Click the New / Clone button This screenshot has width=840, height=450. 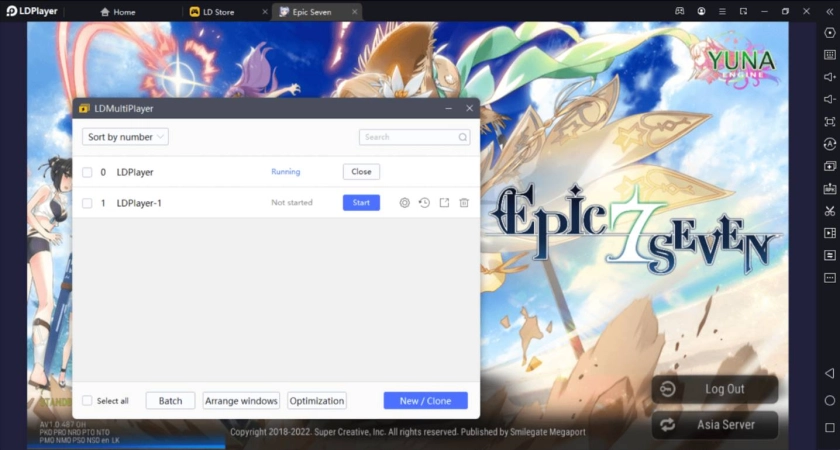[425, 401]
